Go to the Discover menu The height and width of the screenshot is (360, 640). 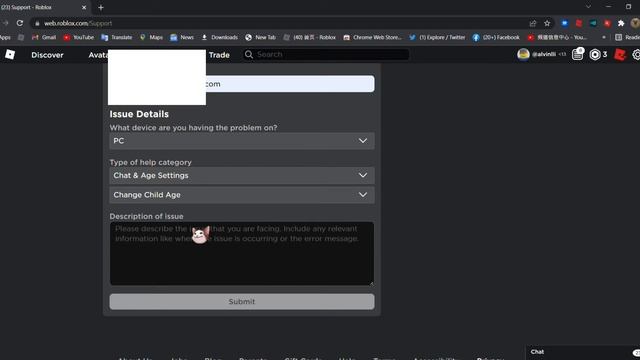(47, 55)
